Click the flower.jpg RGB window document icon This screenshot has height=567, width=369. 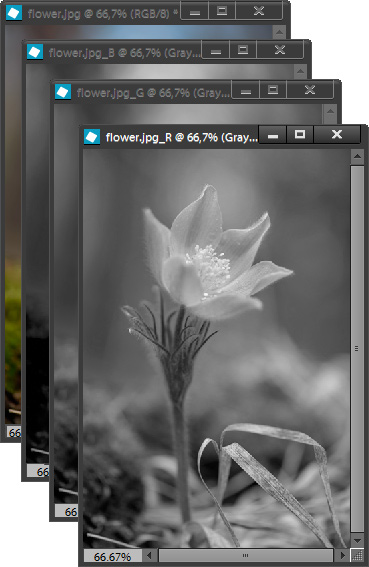point(14,13)
